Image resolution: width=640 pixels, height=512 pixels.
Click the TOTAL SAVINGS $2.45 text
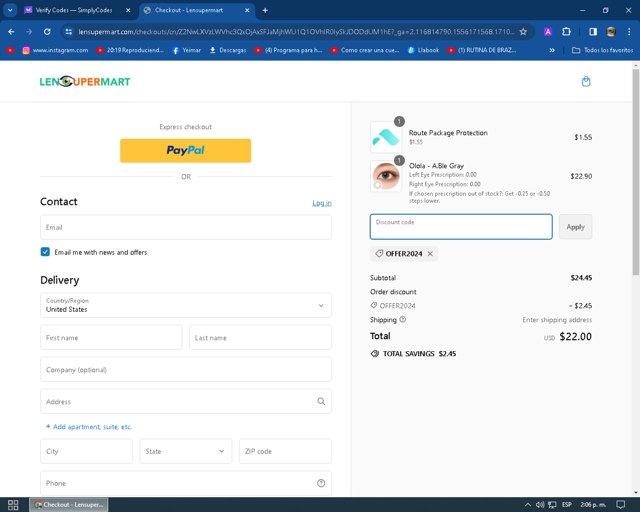(x=419, y=354)
